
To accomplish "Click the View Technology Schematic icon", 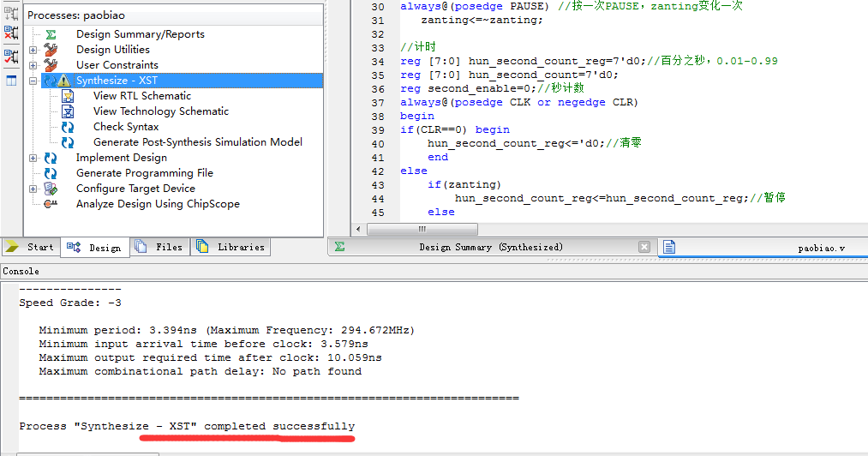I will tap(68, 111).
